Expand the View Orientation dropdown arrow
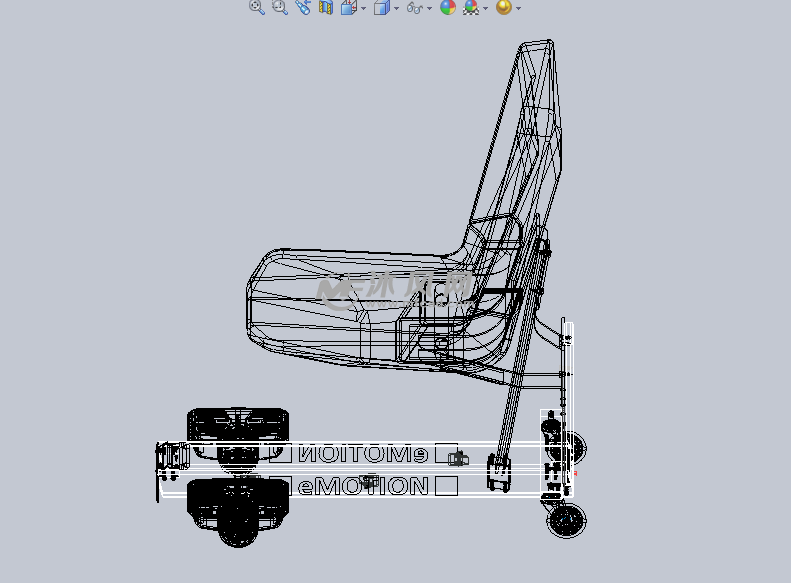This screenshot has width=791, height=583. tap(362, 9)
